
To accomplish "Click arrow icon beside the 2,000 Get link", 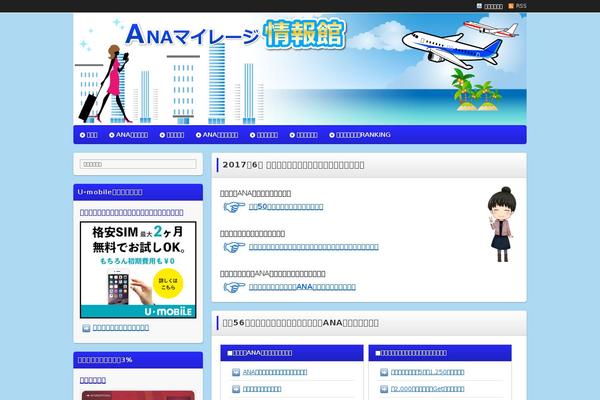I will coord(384,389).
